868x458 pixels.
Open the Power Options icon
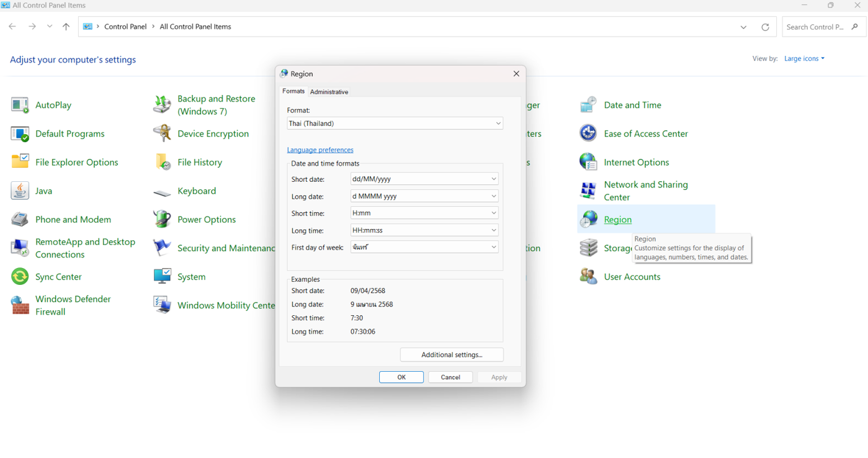[x=162, y=219]
